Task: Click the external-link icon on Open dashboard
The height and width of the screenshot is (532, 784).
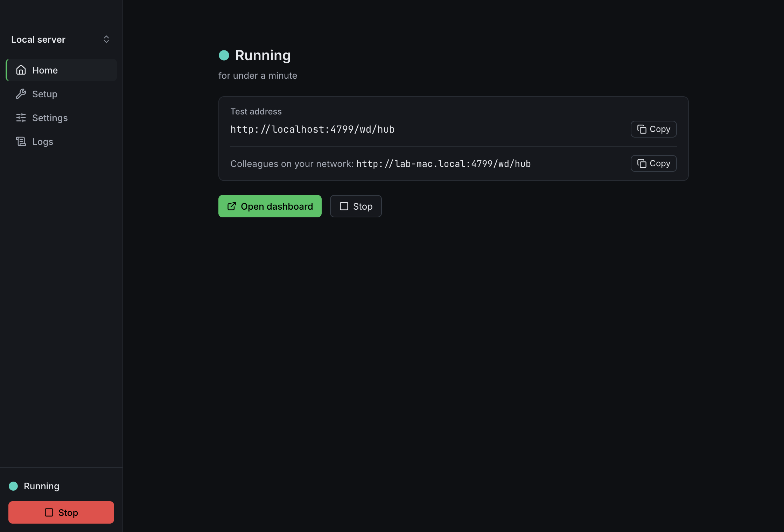Action: (x=232, y=206)
